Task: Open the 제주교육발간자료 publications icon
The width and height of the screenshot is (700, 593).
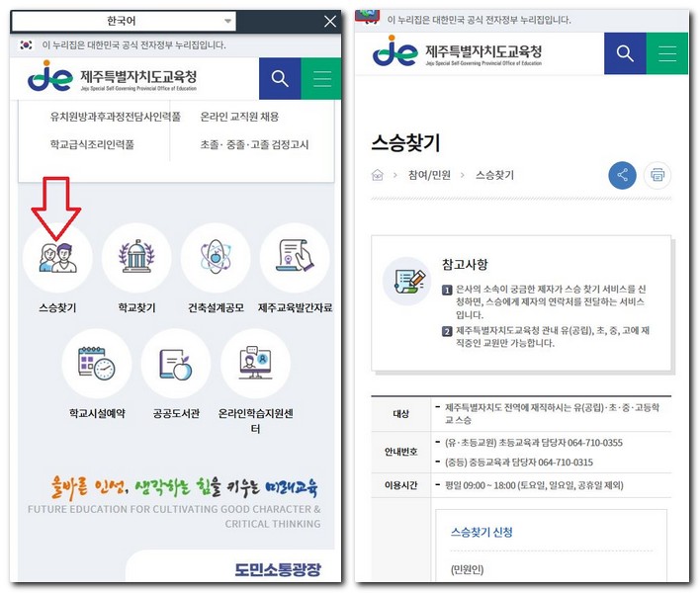Action: pyautogui.click(x=295, y=258)
